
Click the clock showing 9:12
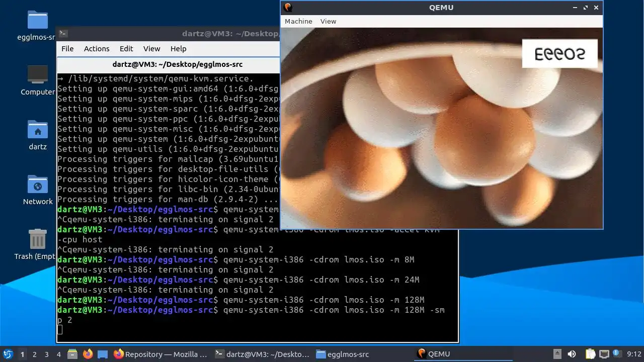point(634,354)
